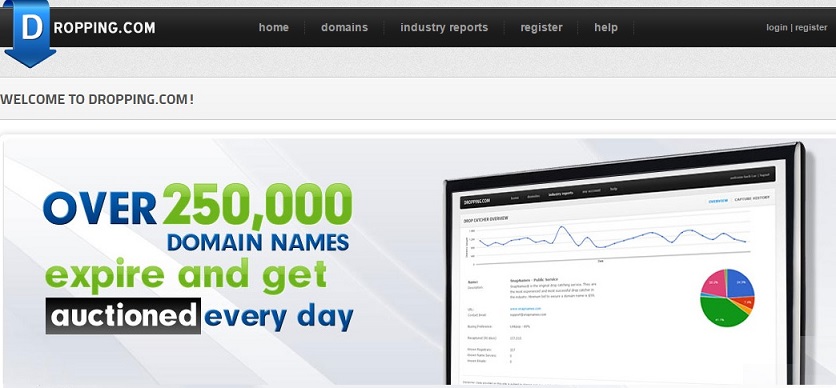Open the help menu item
836x388 pixels.
pos(606,28)
